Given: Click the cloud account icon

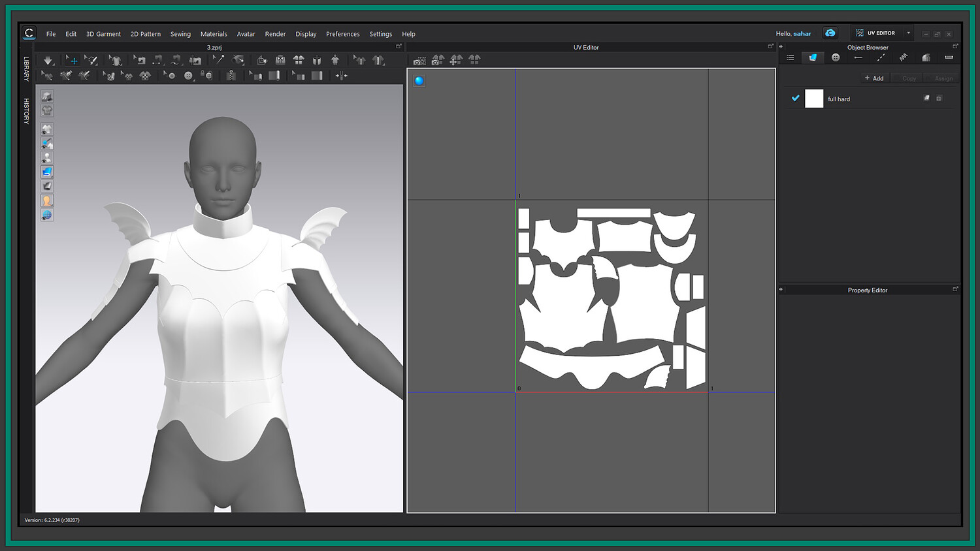Looking at the screenshot, I should coord(830,33).
